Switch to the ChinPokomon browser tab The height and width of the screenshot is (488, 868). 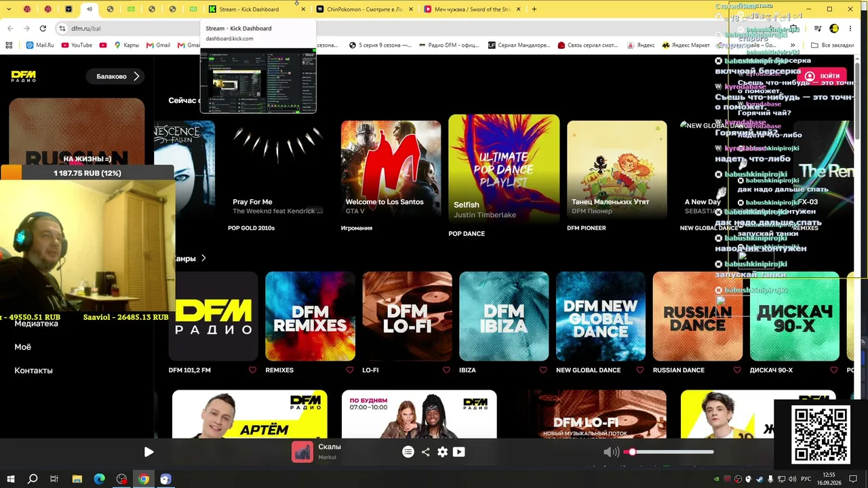tap(364, 9)
